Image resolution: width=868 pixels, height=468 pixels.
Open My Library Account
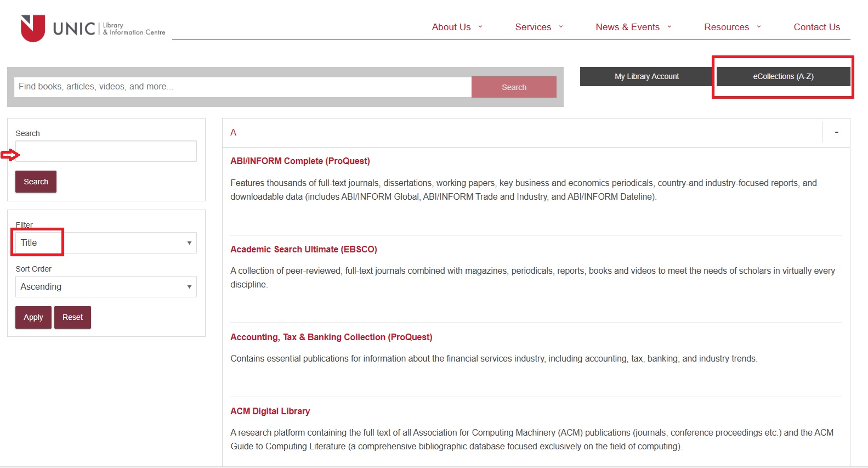click(x=646, y=76)
